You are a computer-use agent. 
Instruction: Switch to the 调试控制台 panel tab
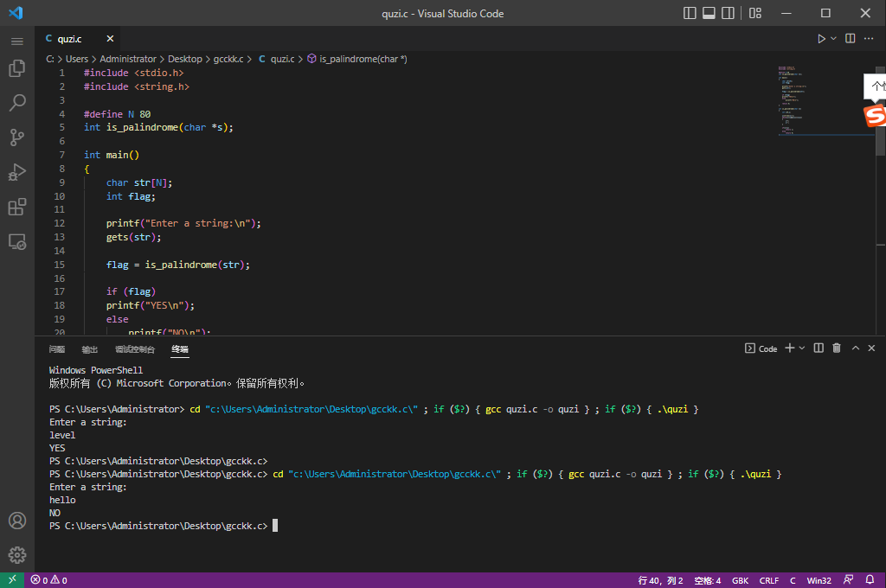(135, 349)
